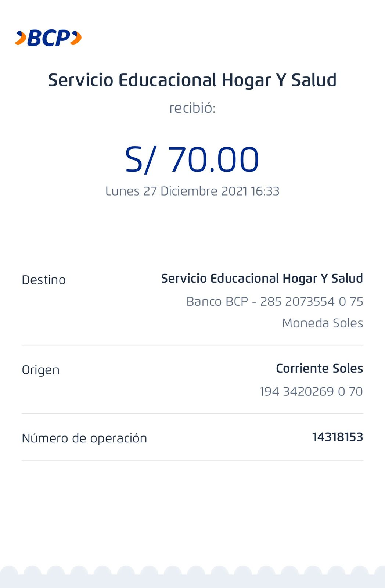Select the Corriente Soles account type
385x588 pixels.
tap(319, 368)
